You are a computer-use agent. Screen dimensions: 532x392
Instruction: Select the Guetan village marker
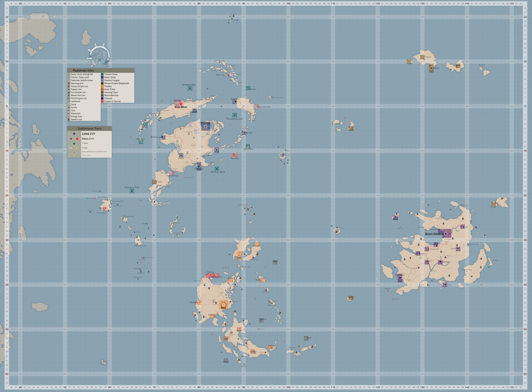[x=181, y=155]
